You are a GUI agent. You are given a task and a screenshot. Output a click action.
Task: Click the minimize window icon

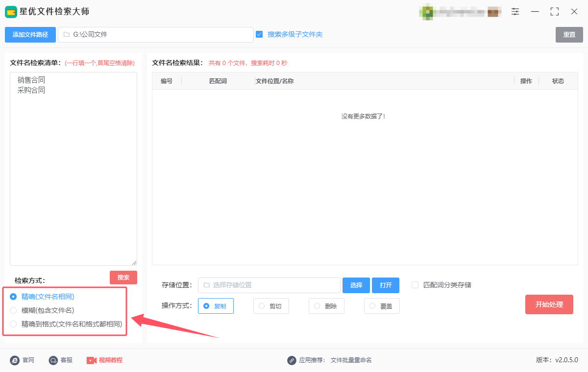coord(535,11)
